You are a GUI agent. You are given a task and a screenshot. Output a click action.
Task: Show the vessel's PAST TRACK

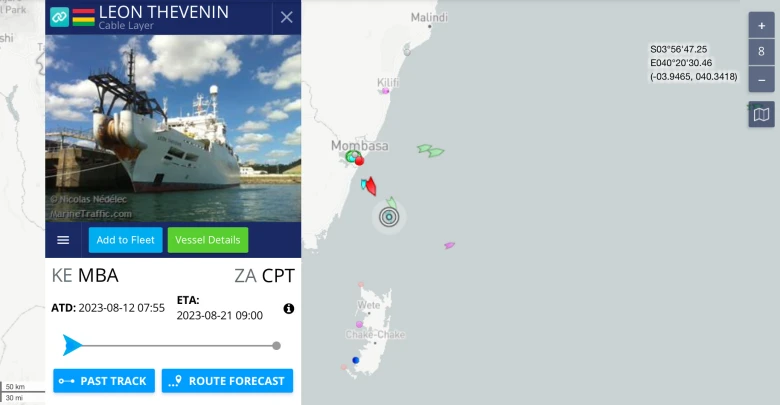[104, 381]
